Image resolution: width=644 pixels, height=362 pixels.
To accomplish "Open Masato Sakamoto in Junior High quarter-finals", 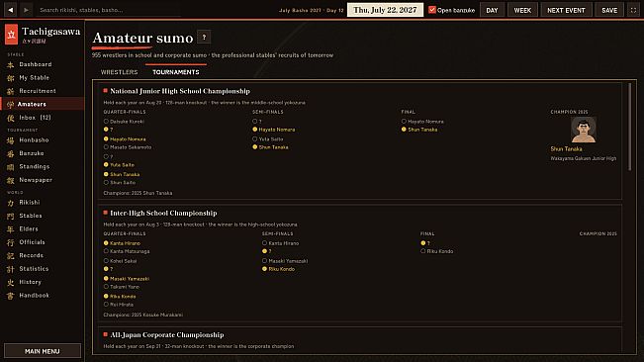I will click(131, 147).
